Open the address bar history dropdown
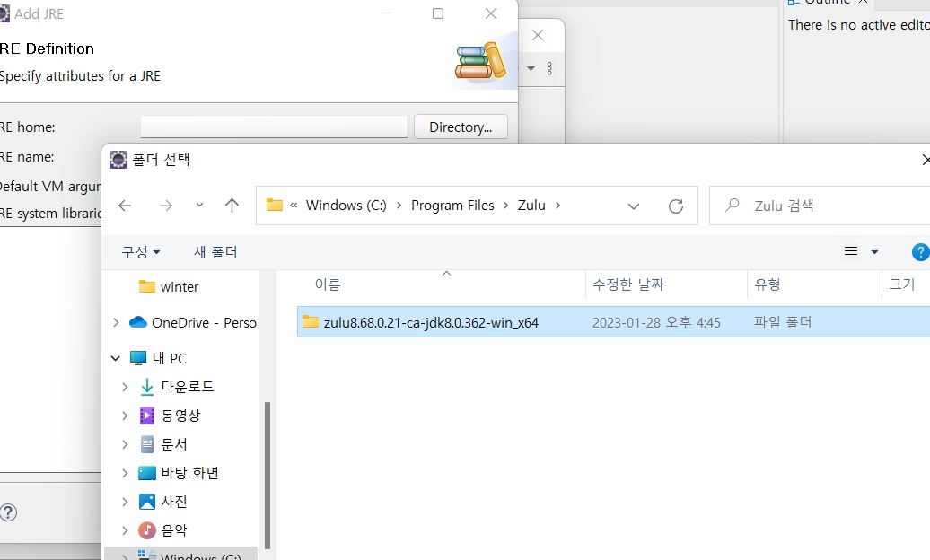The image size is (930, 560). tap(634, 206)
